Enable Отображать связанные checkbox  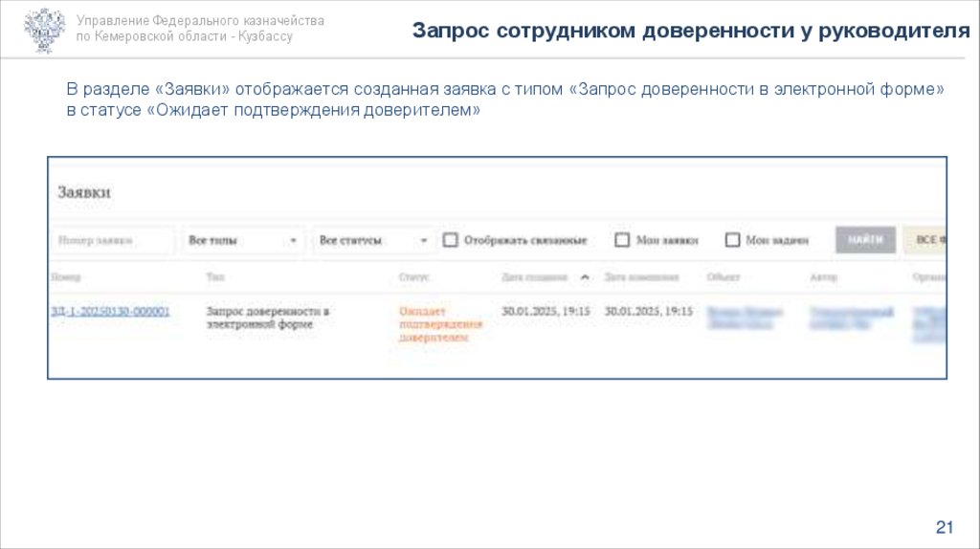[x=450, y=240]
